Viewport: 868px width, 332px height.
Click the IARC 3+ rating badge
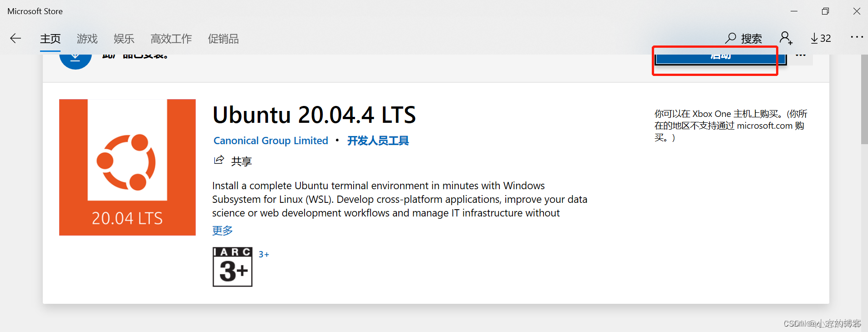coord(233,267)
